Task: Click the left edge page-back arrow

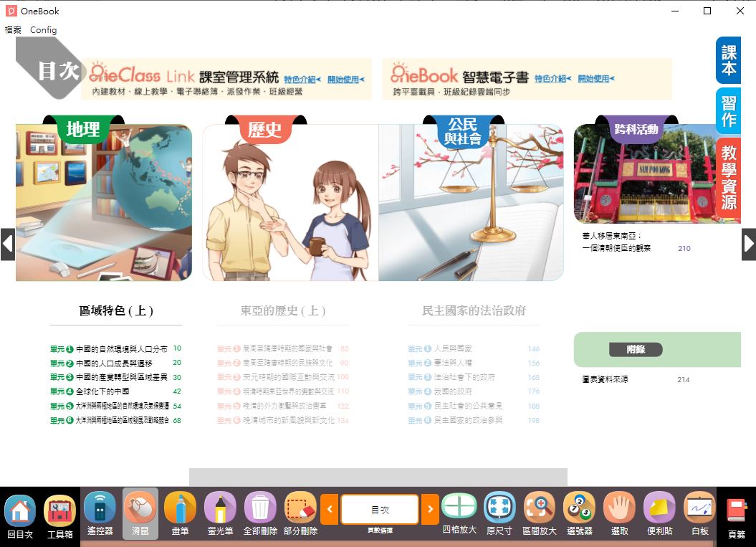Action: point(7,244)
